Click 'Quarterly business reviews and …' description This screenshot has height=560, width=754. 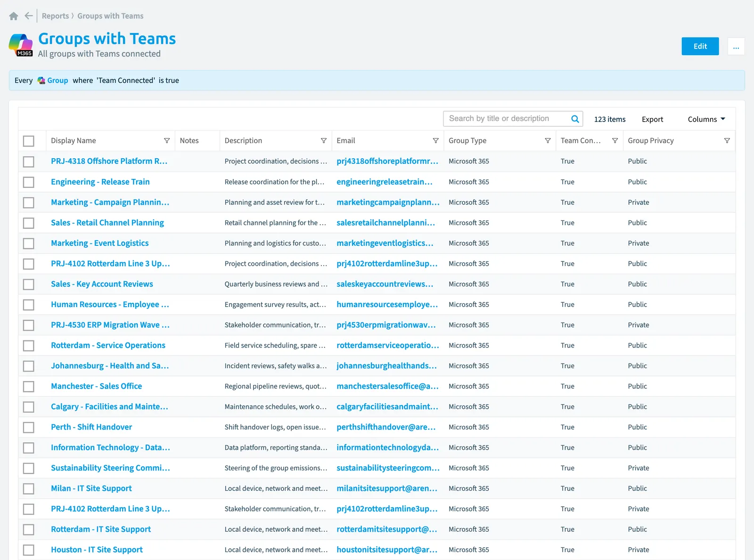click(x=276, y=284)
